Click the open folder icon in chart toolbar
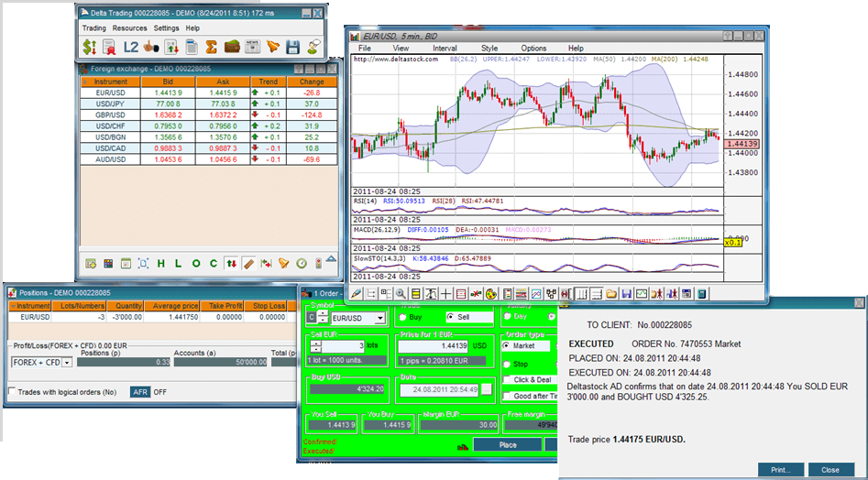The width and height of the screenshot is (868, 480). pyautogui.click(x=611, y=294)
